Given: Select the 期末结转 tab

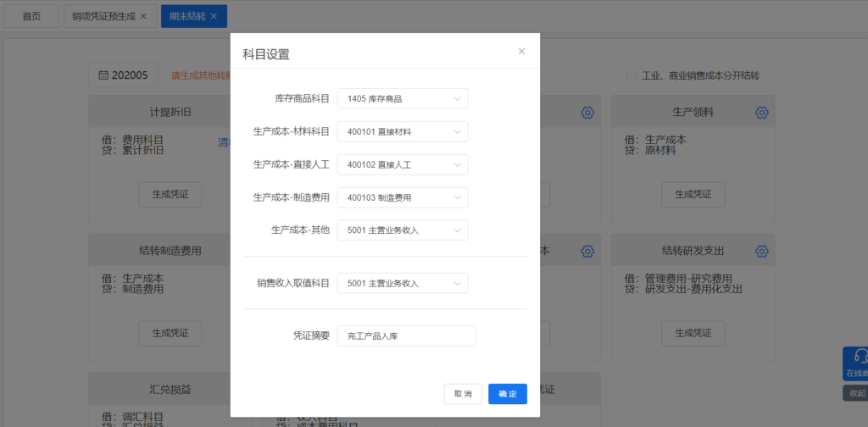Looking at the screenshot, I should 187,16.
